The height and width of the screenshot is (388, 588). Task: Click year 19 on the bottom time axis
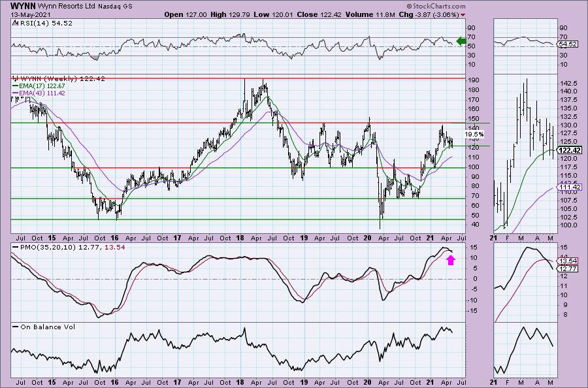click(x=304, y=382)
